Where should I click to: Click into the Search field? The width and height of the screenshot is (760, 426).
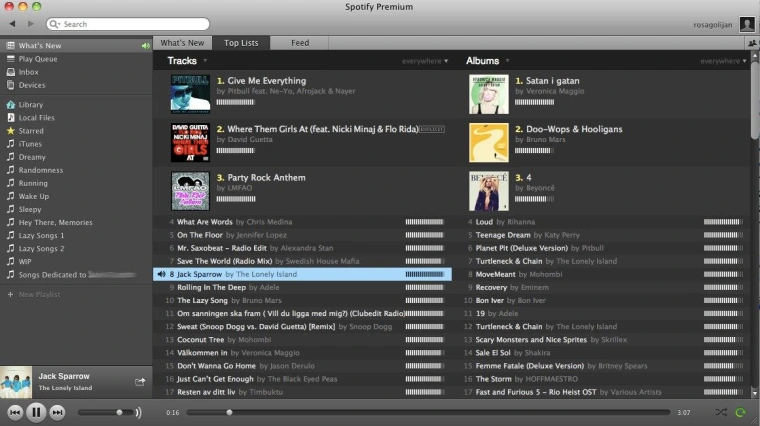click(128, 24)
